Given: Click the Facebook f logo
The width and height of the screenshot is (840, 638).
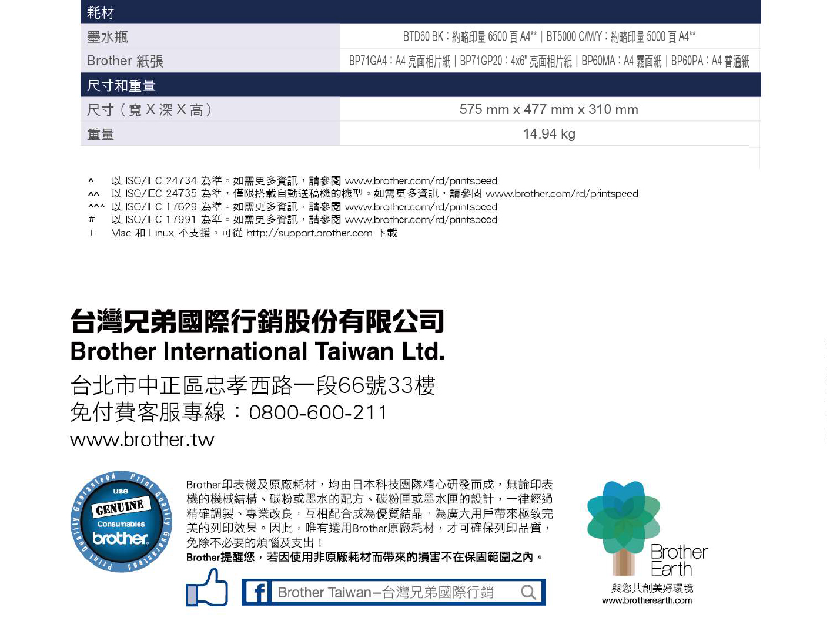Looking at the screenshot, I should point(257,592).
